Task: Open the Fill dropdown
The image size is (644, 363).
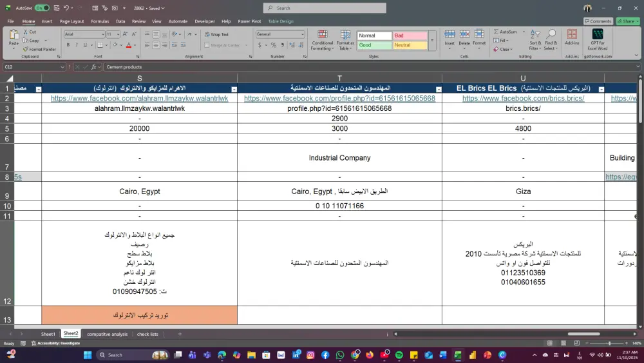Action: point(501,40)
